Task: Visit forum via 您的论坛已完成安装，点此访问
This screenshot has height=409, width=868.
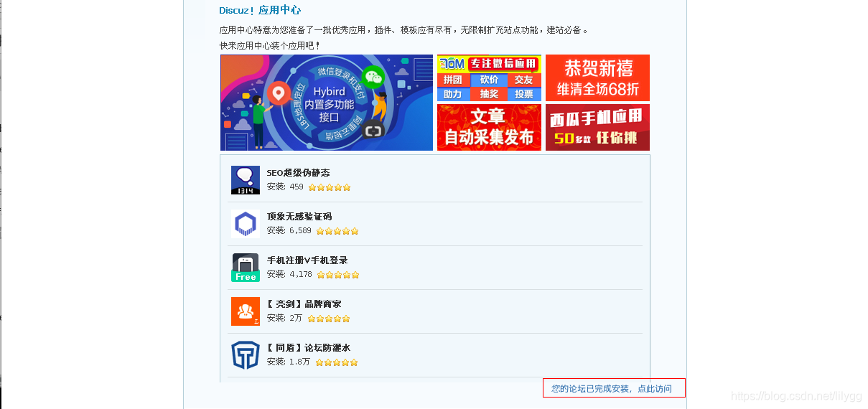Action: point(612,389)
